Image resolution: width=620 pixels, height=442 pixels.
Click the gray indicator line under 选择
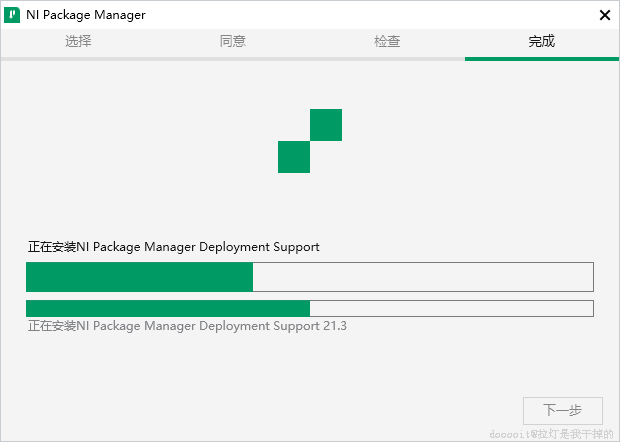click(x=78, y=59)
